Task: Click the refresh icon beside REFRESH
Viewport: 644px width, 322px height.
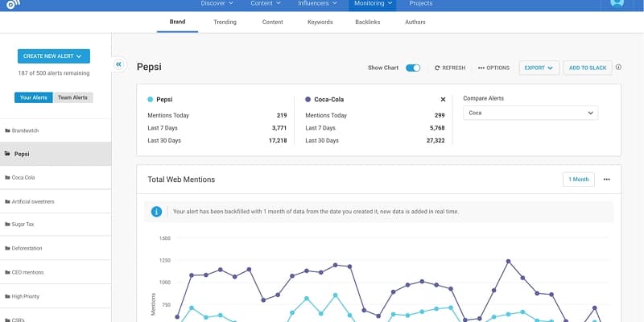Action: 437,68
